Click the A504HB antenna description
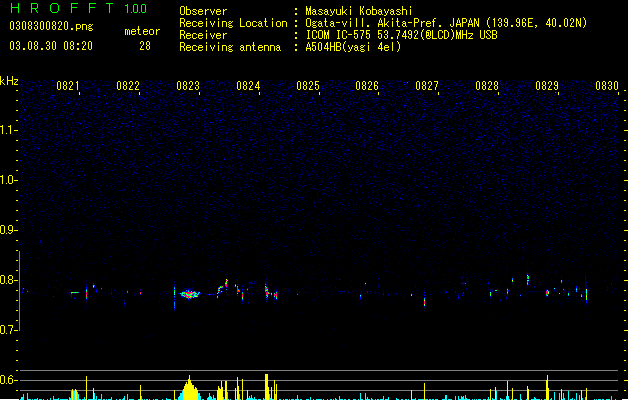This screenshot has width=629, height=400. (353, 47)
